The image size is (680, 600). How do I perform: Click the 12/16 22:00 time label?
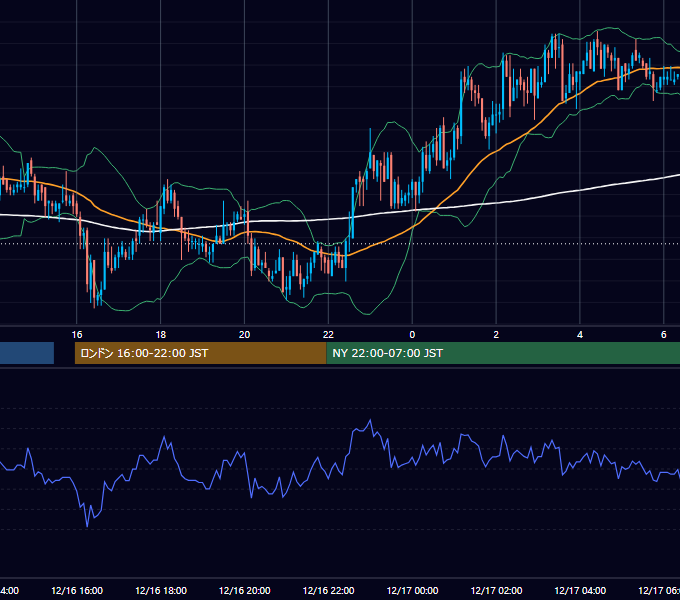328,590
